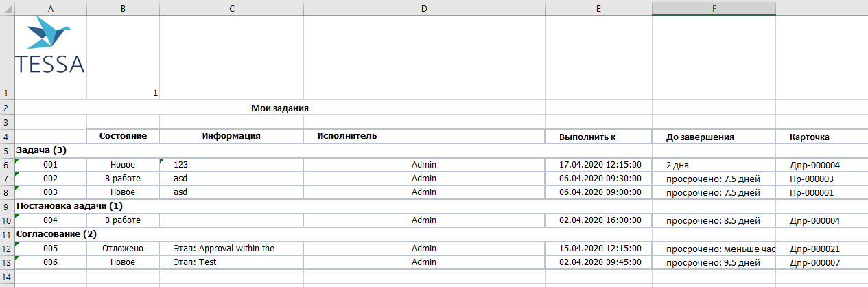
Task: Select row 10 header
Action: tap(6, 220)
